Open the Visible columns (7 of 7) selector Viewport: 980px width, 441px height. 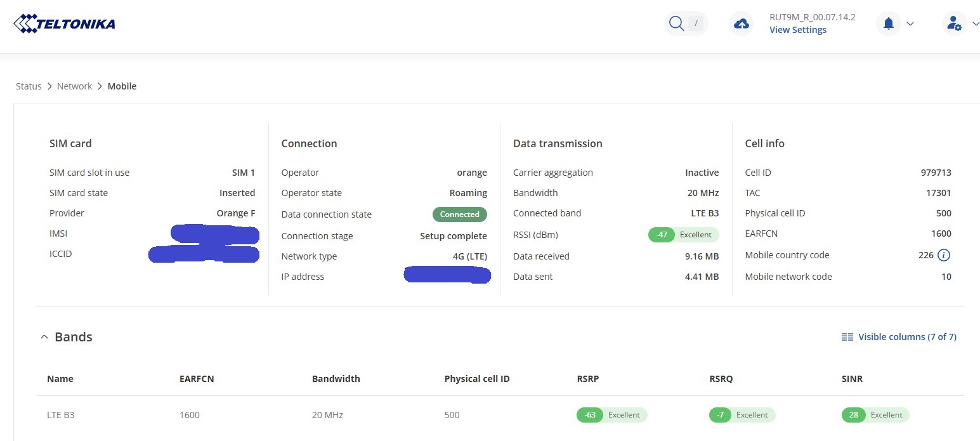899,337
